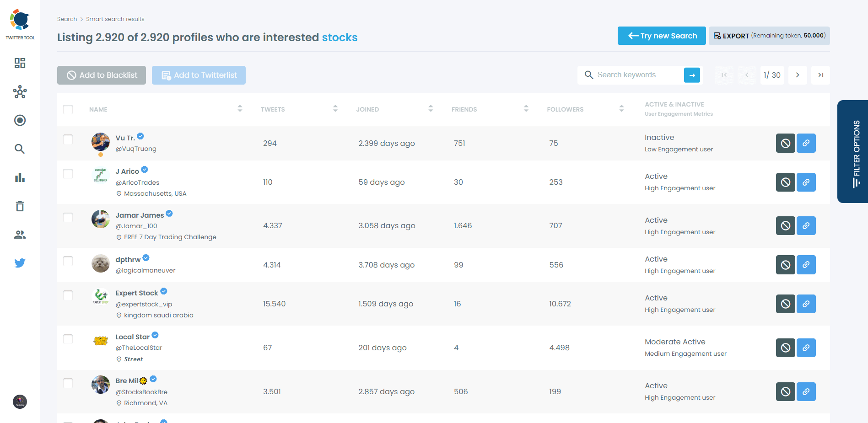Sort results by TWEETS column
This screenshot has height=423, width=868.
coord(335,109)
